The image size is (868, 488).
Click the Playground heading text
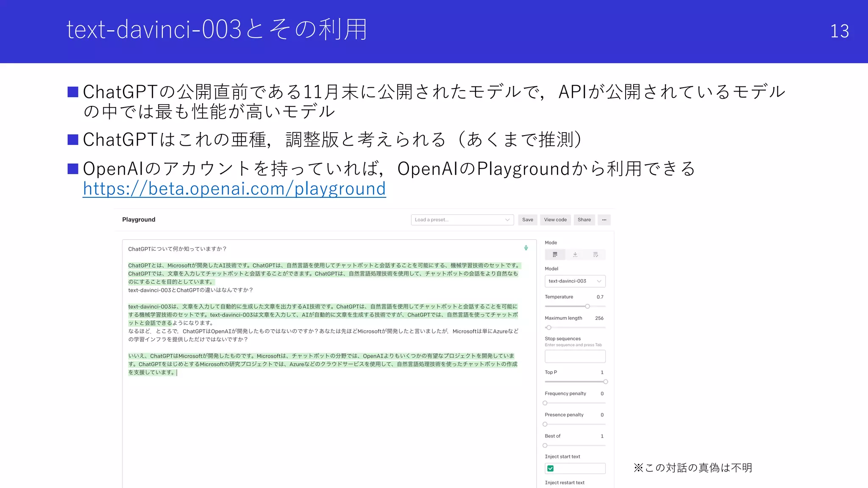(x=139, y=219)
